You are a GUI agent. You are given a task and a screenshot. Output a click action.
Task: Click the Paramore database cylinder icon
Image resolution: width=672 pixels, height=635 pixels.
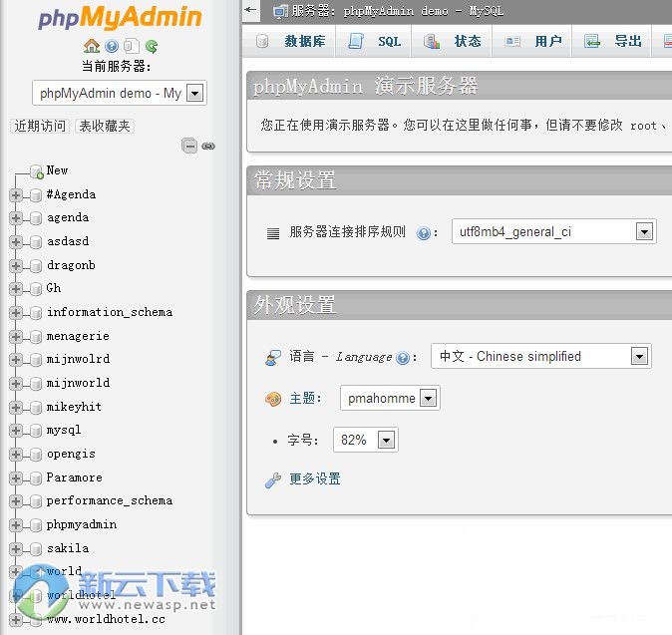click(37, 477)
